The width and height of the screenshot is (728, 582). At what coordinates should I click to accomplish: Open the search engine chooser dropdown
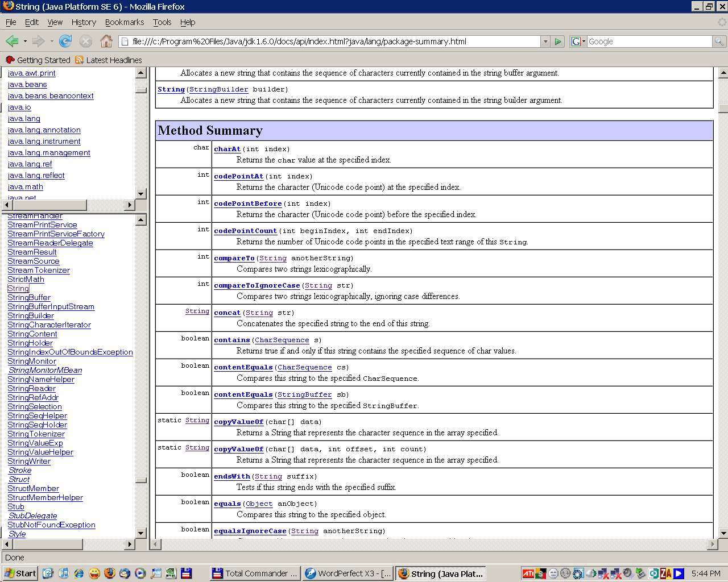(x=584, y=41)
